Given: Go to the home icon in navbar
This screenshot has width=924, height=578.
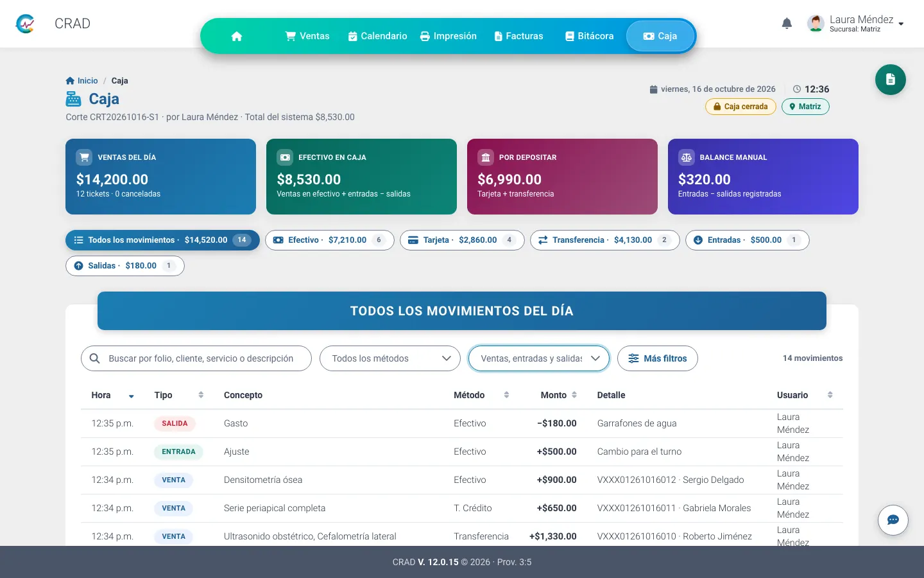Looking at the screenshot, I should 237,36.
